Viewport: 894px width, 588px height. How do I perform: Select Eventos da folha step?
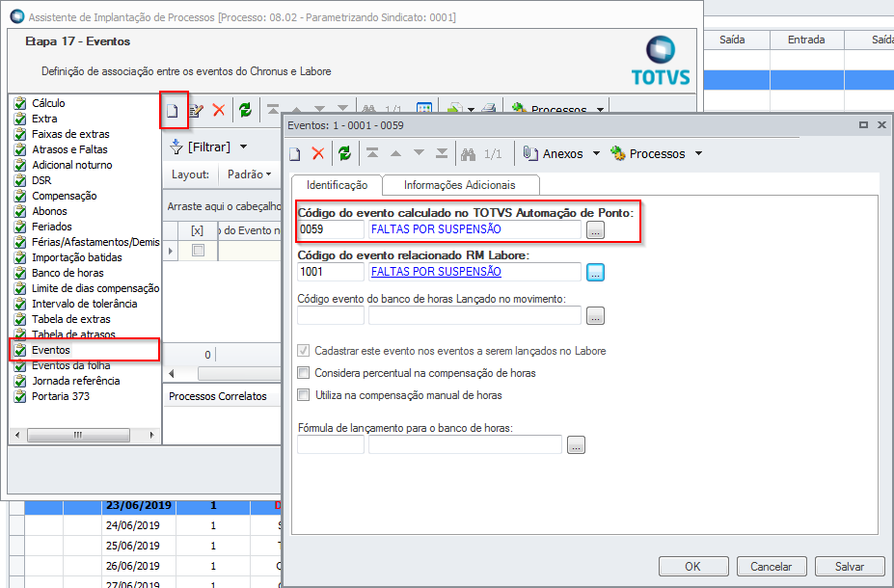click(x=71, y=365)
